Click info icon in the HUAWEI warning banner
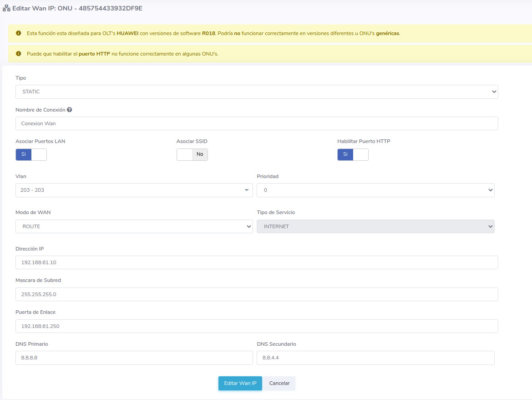Screen dimensions: 532x400 tap(19, 33)
